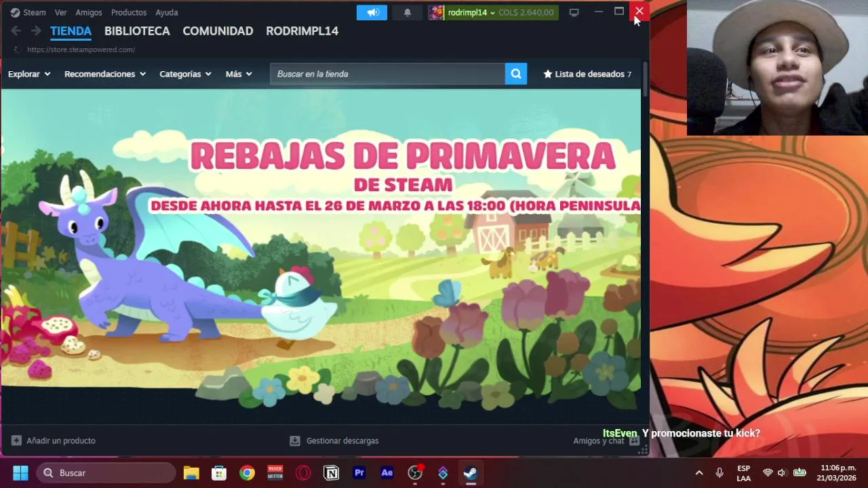868x488 pixels.
Task: Open the clock showing 11:06 p.m.
Action: pos(836,472)
